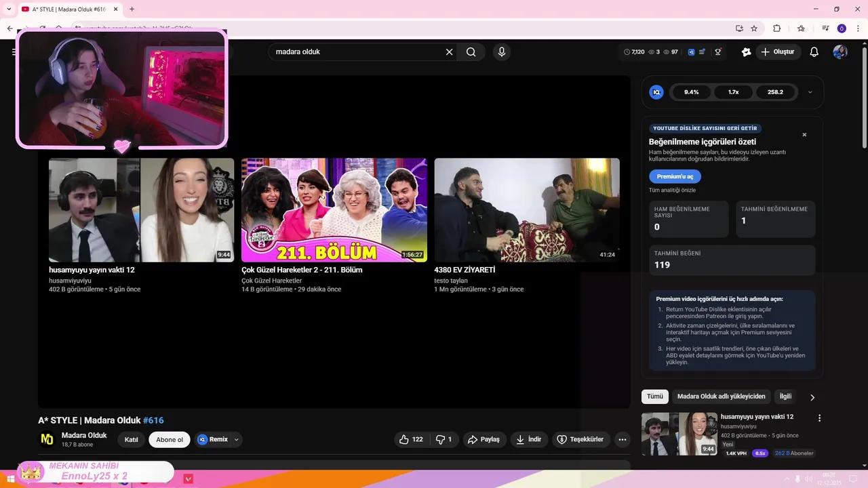
Task: Open the husamyuyu yayın vakti 12 end-screen thumbnail
Action: click(x=141, y=210)
